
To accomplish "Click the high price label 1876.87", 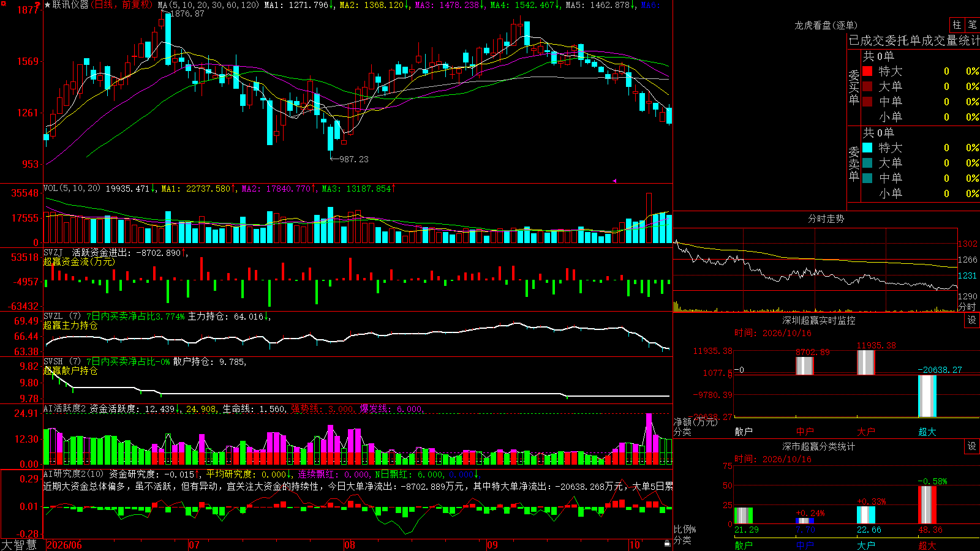I will click(x=187, y=13).
